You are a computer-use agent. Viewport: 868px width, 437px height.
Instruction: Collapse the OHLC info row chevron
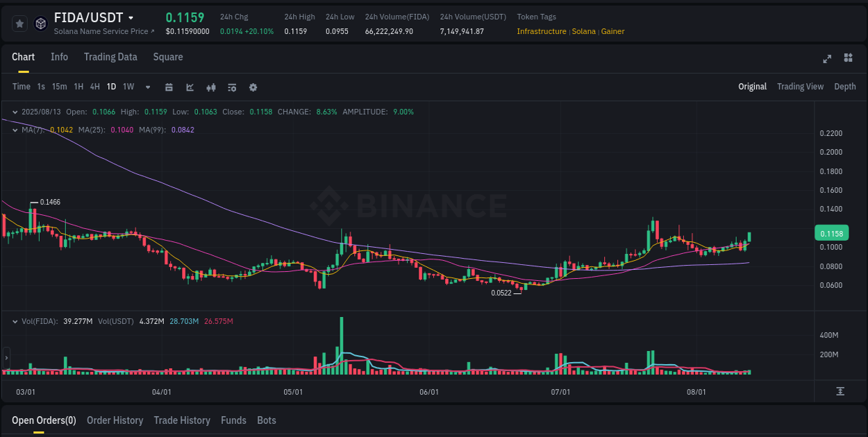(x=15, y=111)
